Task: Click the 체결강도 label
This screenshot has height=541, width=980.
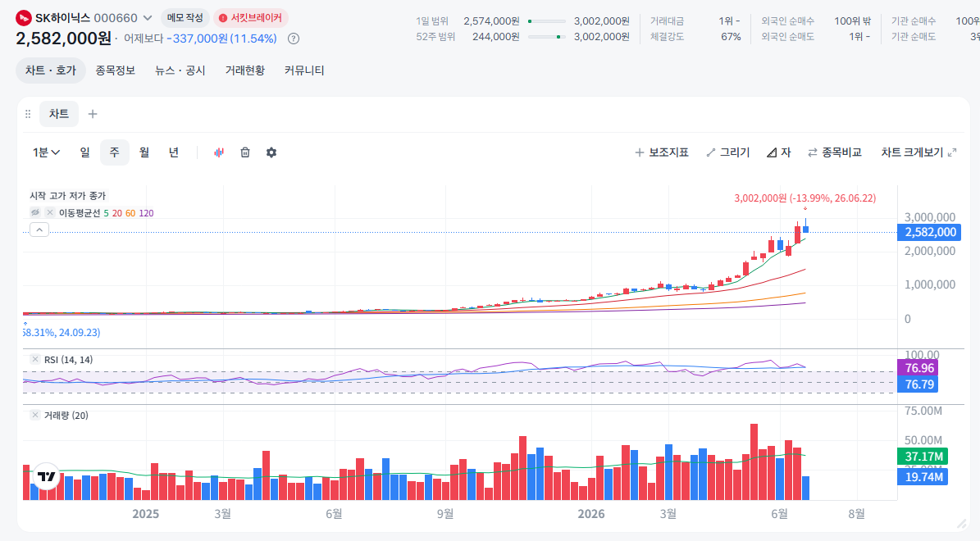Action: pos(666,37)
